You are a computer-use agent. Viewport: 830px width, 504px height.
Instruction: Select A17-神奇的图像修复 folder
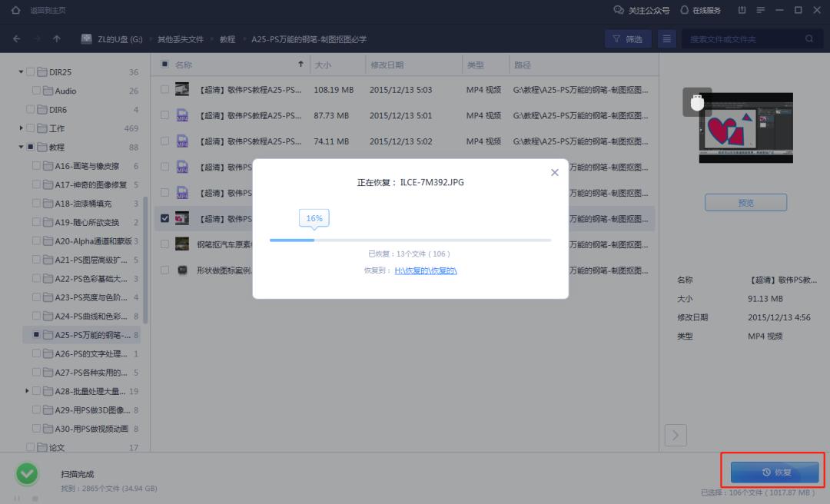(91, 184)
